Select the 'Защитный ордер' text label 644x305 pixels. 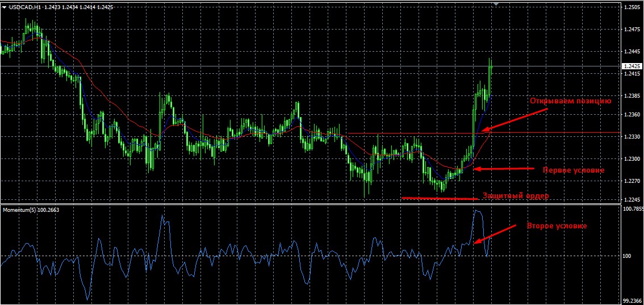516,196
